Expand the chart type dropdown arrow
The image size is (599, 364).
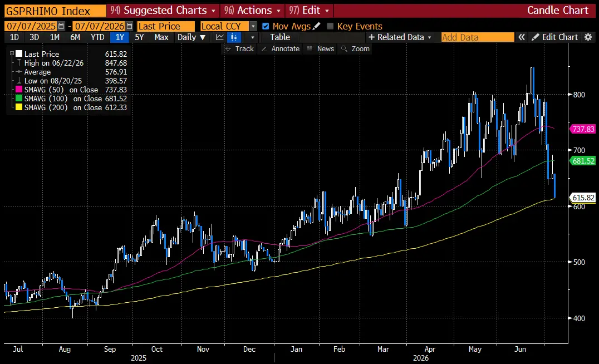tap(252, 37)
